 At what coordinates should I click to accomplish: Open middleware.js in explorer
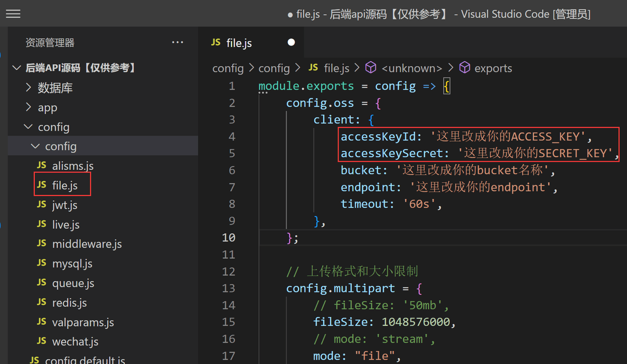pyautogui.click(x=103, y=243)
